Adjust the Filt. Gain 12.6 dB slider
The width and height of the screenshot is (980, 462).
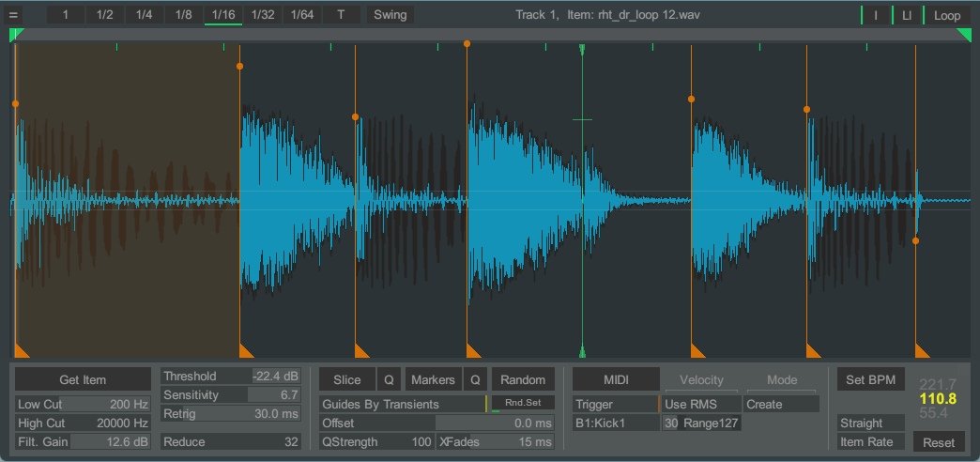click(83, 442)
